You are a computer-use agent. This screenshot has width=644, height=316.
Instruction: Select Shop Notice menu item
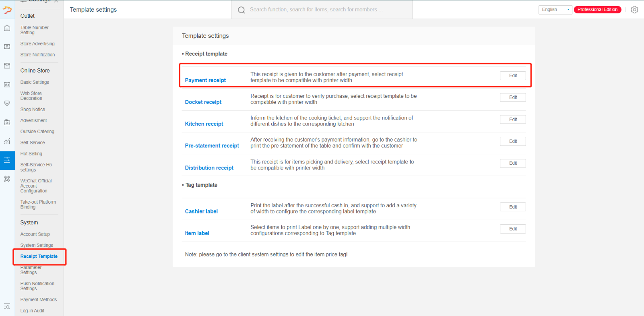[x=33, y=109]
